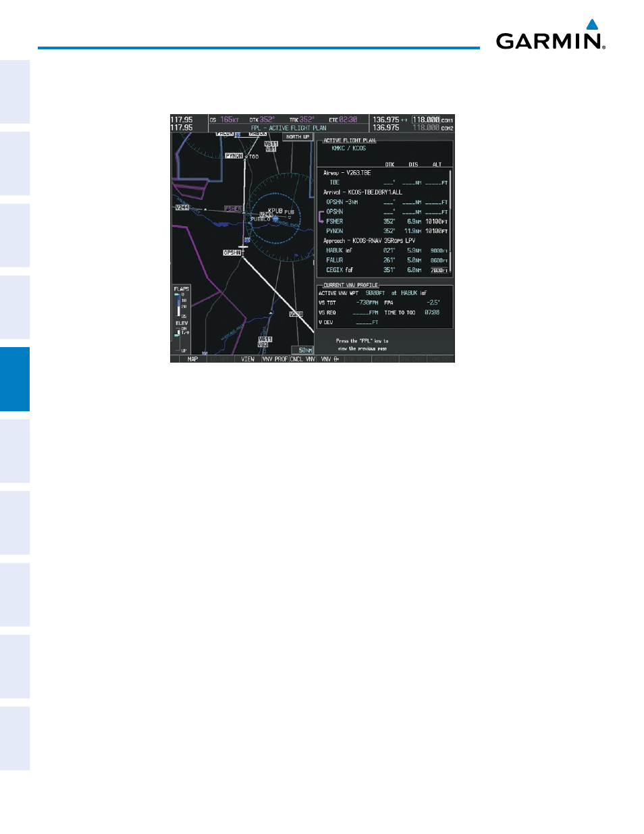Click the VS TGT -730FPM value
Viewport: 644px width, 834px height.
click(367, 303)
